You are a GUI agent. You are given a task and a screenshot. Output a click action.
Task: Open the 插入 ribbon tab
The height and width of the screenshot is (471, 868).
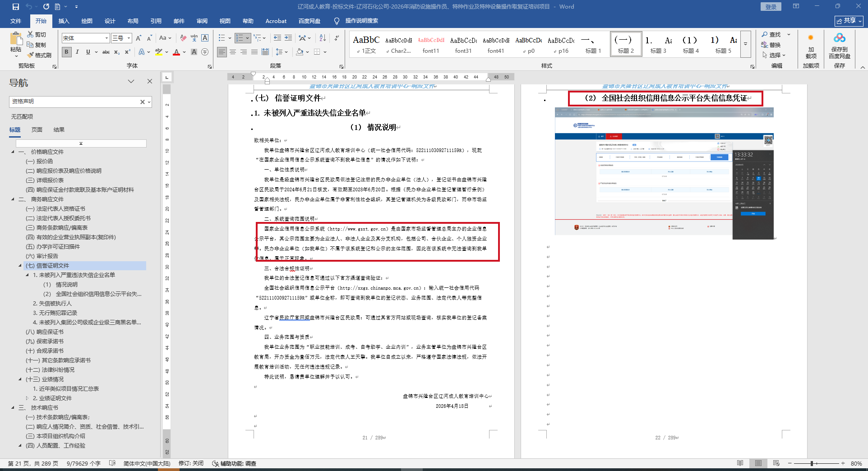(64, 21)
